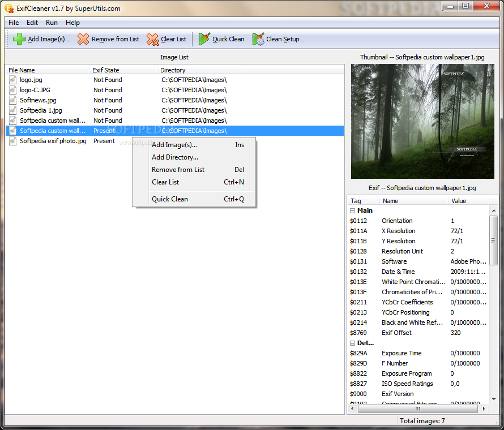Screen dimensions: 504x430
Task: Select the logo.jpg row
Action: (x=174, y=80)
